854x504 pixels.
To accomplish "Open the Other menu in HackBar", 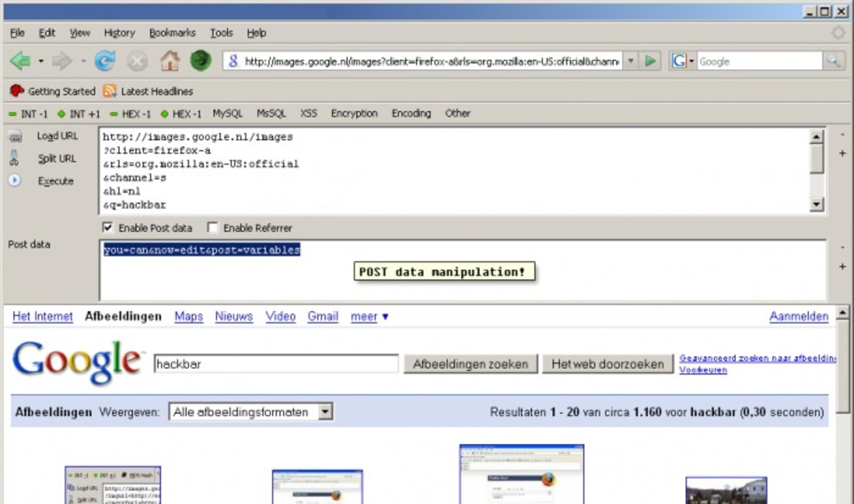I will click(x=458, y=113).
